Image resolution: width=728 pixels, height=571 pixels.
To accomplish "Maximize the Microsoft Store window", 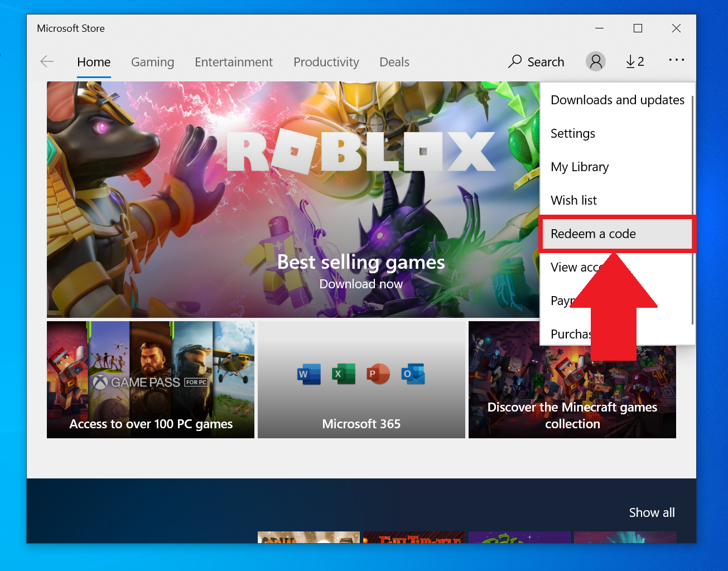I will [638, 28].
